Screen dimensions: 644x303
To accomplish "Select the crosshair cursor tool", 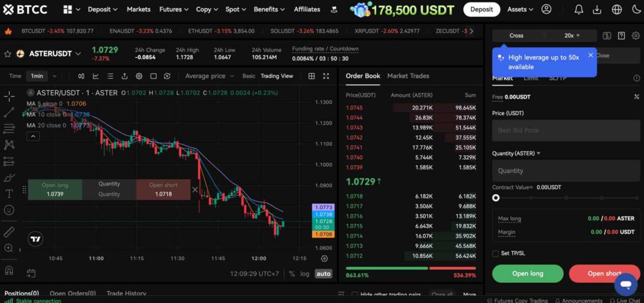I will [x=9, y=96].
